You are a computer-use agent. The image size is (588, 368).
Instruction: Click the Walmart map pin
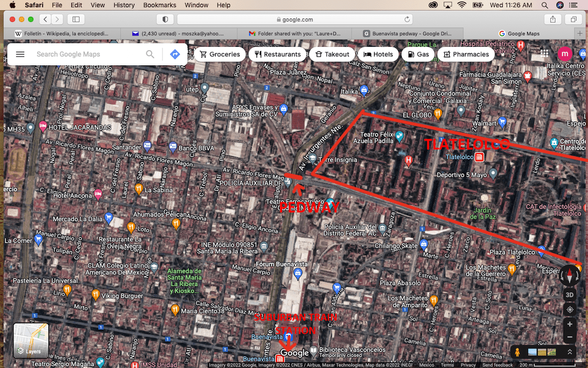pos(502,122)
